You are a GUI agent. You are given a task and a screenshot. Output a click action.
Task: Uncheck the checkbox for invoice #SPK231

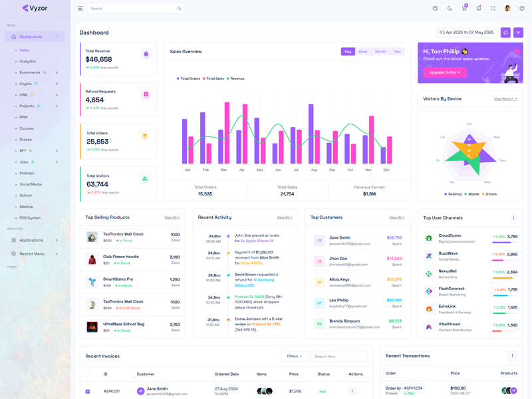click(x=88, y=392)
